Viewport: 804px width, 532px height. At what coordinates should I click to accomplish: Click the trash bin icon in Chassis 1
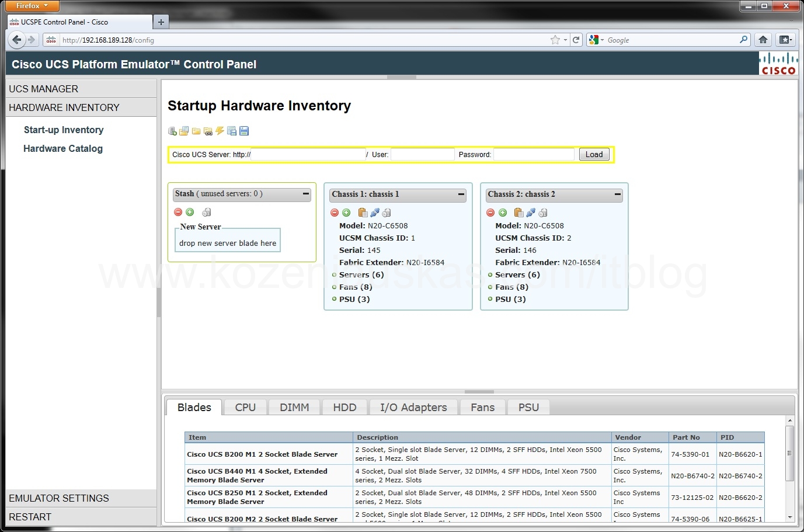pos(387,213)
